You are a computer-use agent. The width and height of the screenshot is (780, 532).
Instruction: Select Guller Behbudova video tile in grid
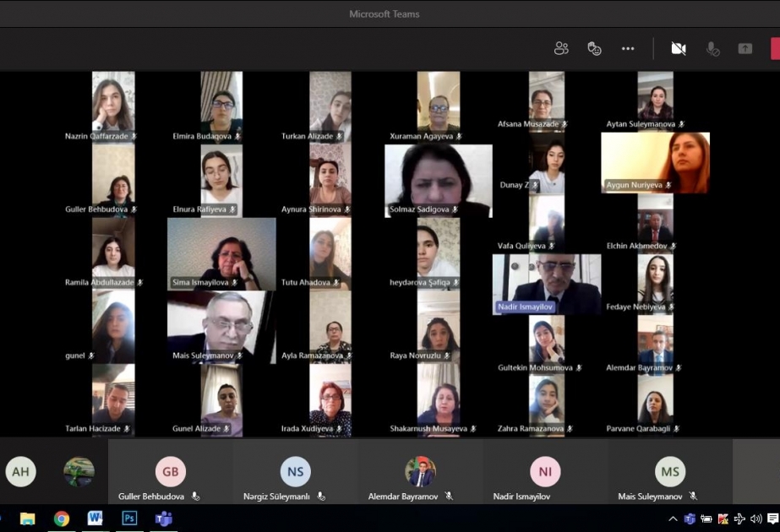click(113, 181)
